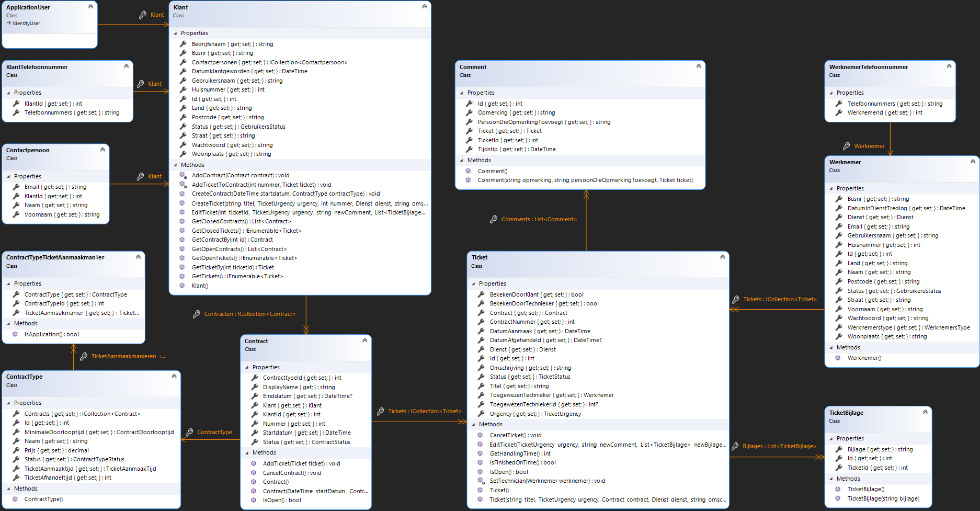Click wrench icon beside Opmerking property
The width and height of the screenshot is (980, 511).
469,112
